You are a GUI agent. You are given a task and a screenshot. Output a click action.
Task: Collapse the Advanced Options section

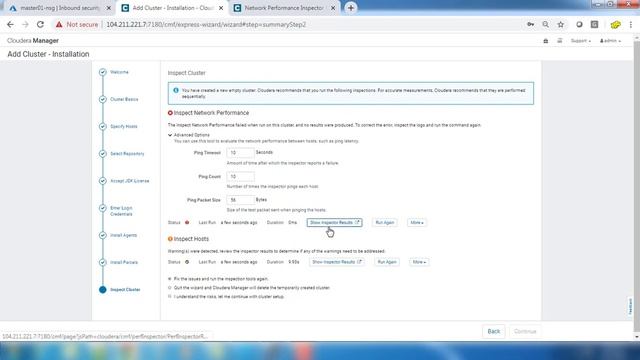tap(189, 135)
